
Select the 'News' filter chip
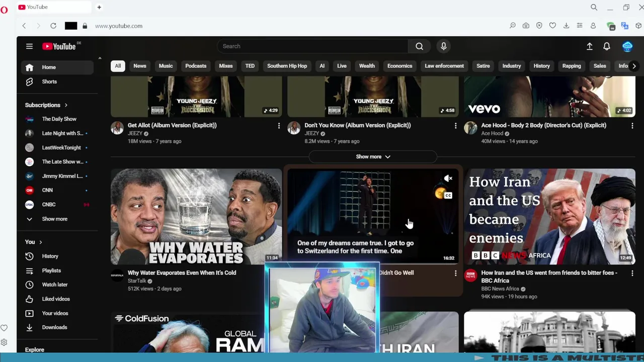pyautogui.click(x=140, y=66)
